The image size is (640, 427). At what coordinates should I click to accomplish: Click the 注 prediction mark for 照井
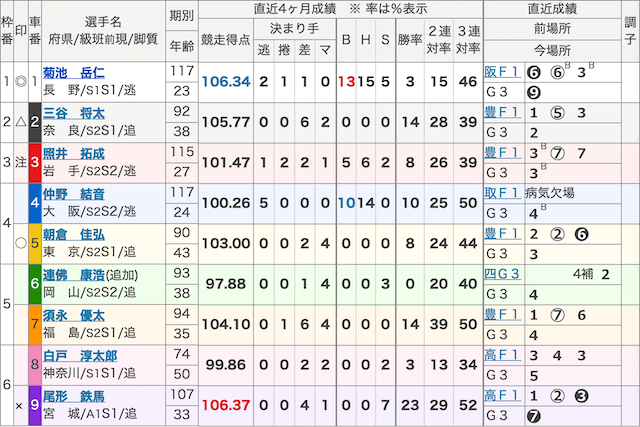click(x=21, y=162)
